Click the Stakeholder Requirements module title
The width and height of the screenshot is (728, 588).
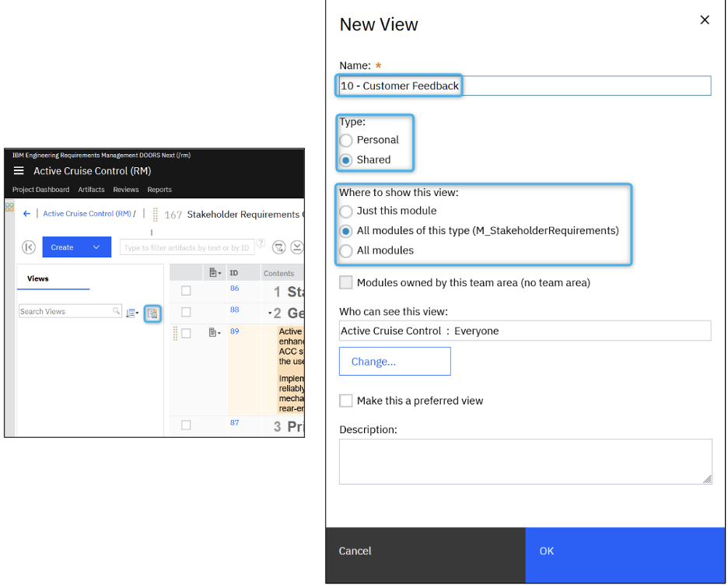[245, 215]
